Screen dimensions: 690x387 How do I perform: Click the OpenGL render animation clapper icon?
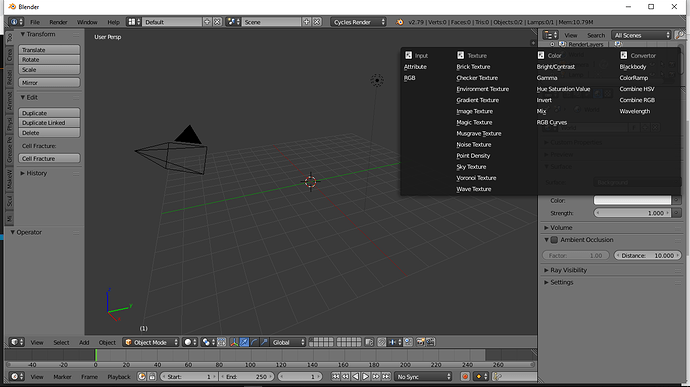pyautogui.click(x=430, y=342)
